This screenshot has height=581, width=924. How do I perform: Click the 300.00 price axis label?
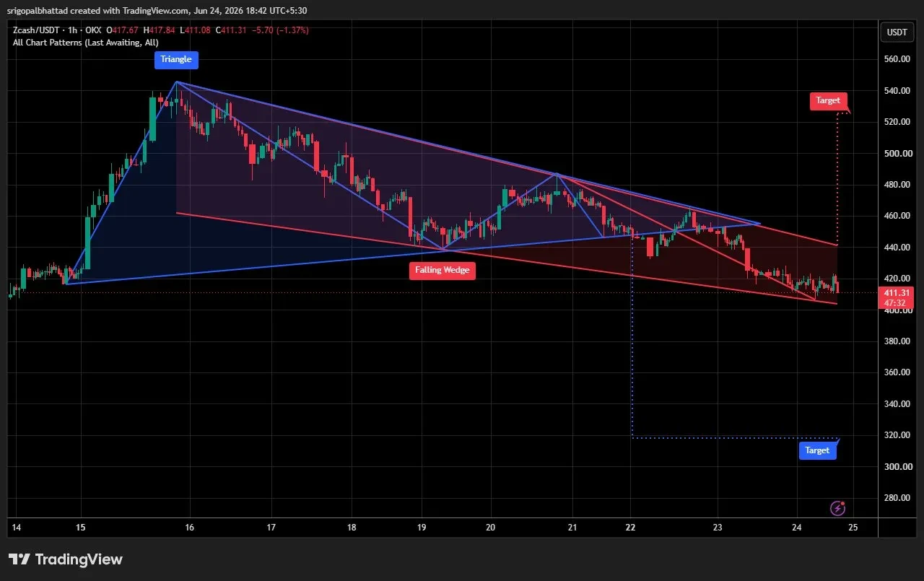(x=899, y=467)
